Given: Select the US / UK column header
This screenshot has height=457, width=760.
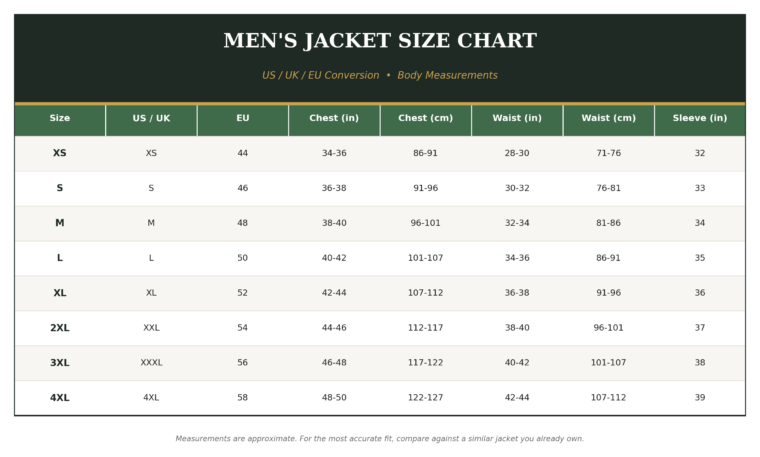Looking at the screenshot, I should pyautogui.click(x=151, y=118).
